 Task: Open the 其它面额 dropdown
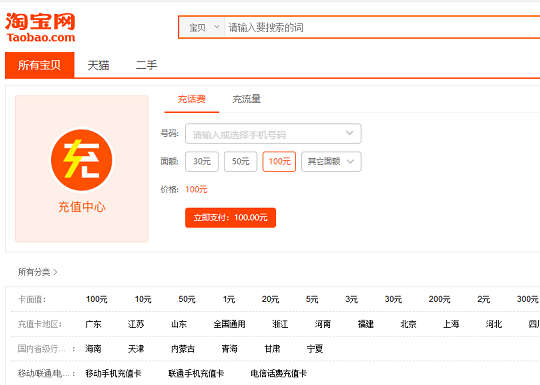[x=331, y=162]
